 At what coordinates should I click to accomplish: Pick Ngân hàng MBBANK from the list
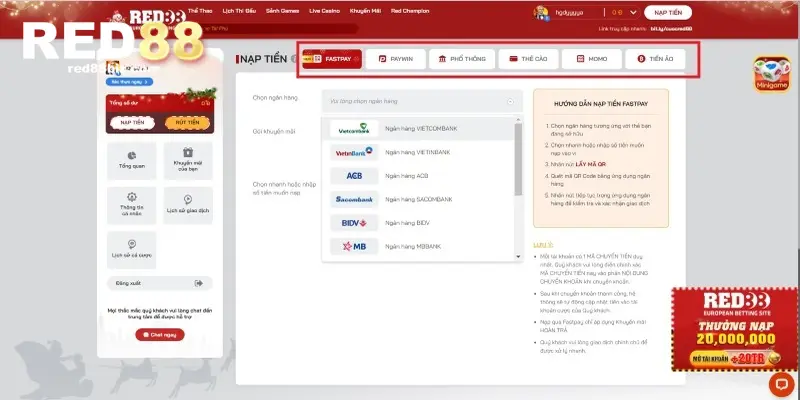pyautogui.click(x=420, y=246)
